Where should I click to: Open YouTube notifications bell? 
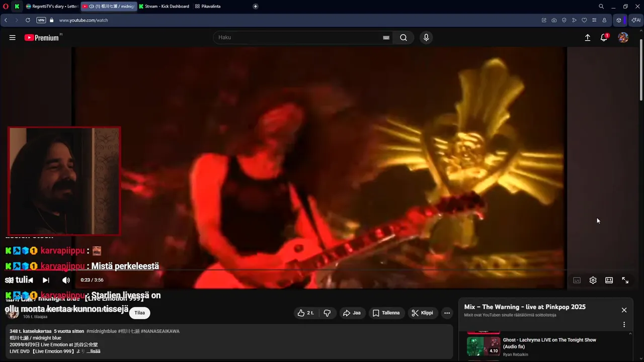click(x=604, y=38)
